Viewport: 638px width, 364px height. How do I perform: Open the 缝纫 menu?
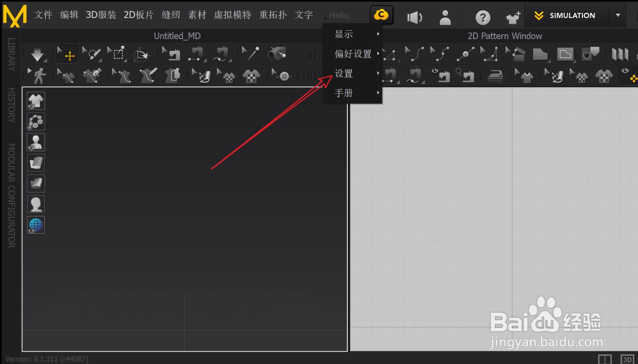[171, 15]
